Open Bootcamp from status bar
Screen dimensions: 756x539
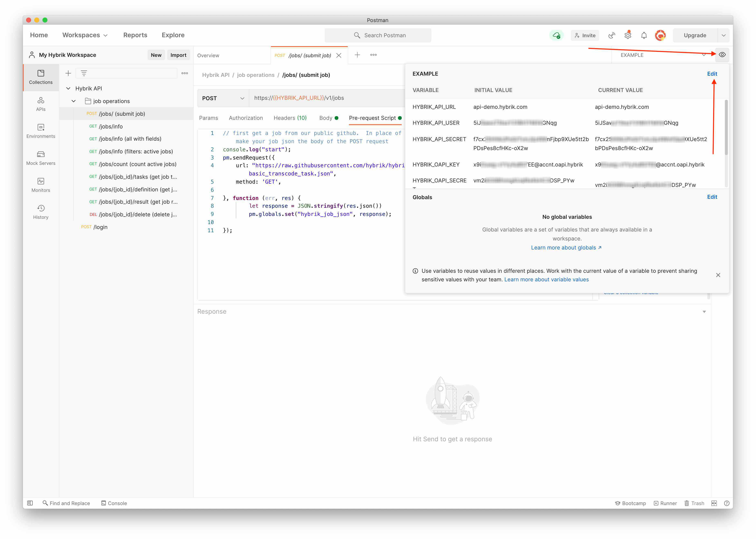point(630,503)
